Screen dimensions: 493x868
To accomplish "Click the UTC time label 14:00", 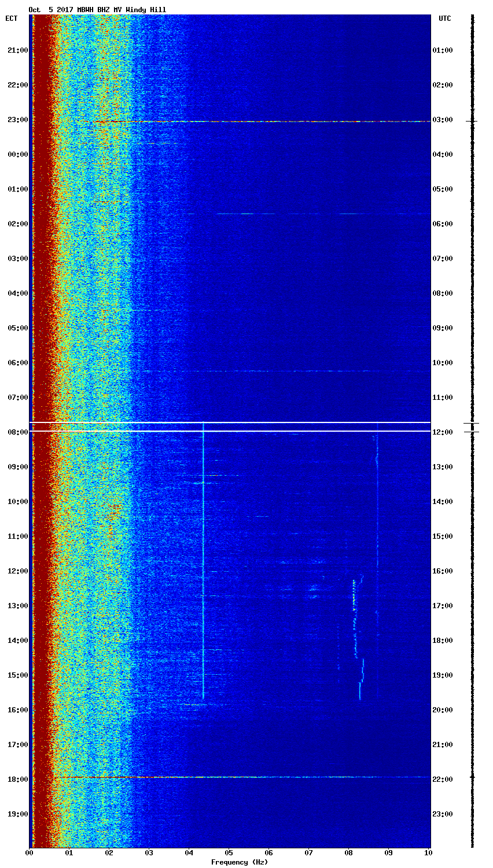I will click(x=443, y=502).
